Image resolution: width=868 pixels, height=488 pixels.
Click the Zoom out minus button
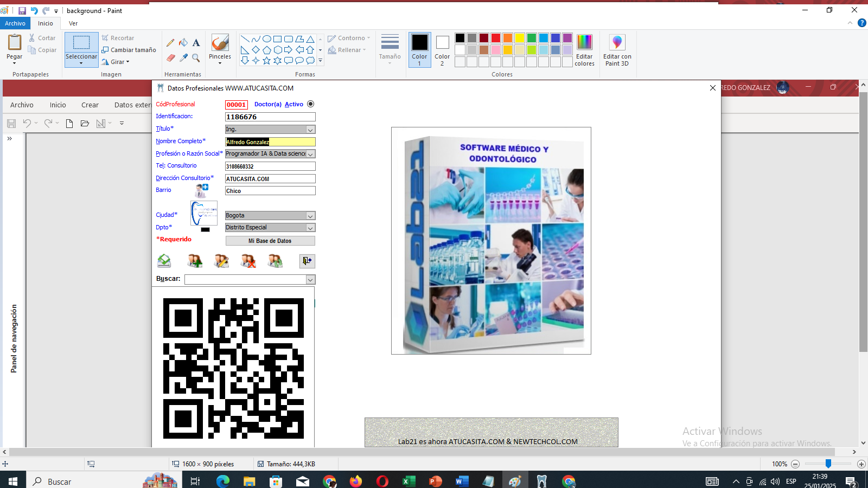[795, 464]
